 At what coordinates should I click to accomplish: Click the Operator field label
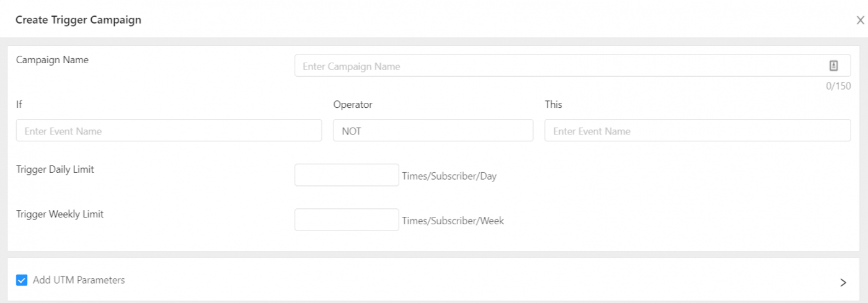tap(353, 105)
